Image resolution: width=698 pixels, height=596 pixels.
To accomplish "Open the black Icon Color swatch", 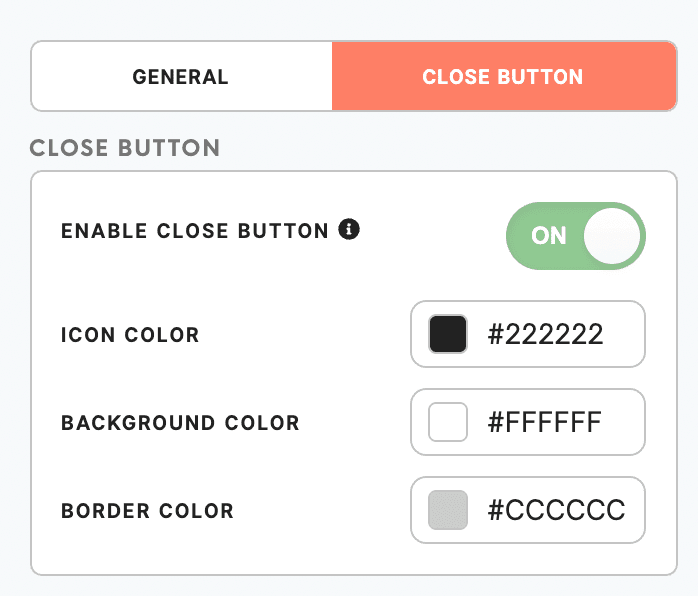I will point(448,334).
